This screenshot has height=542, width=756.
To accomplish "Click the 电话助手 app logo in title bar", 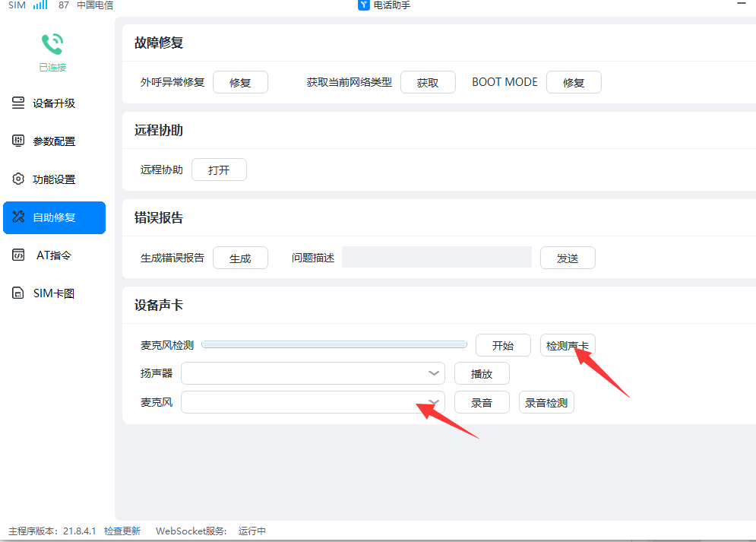I will tap(363, 5).
